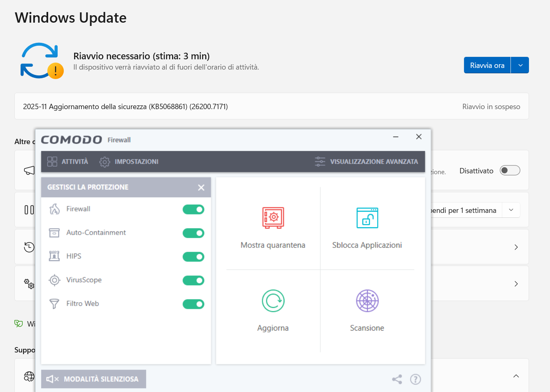Click the Comodo logo in the title bar

coord(71,140)
